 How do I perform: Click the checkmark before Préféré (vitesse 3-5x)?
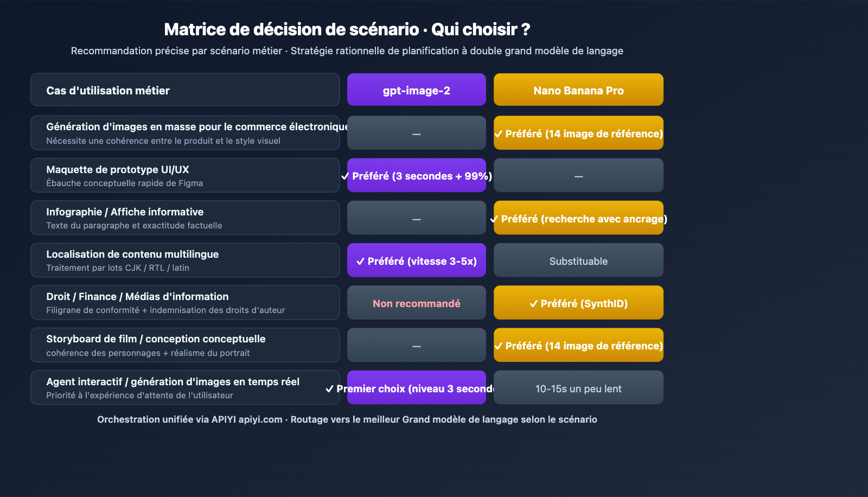[360, 262]
